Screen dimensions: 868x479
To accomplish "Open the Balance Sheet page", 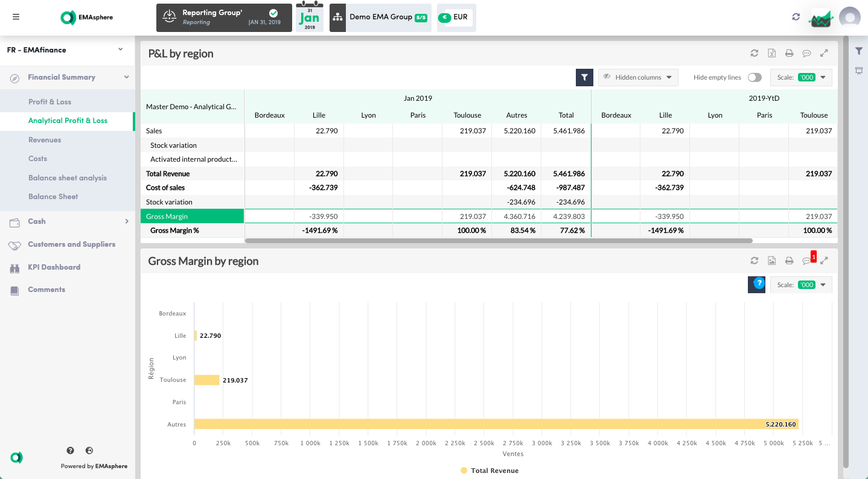I will [53, 197].
